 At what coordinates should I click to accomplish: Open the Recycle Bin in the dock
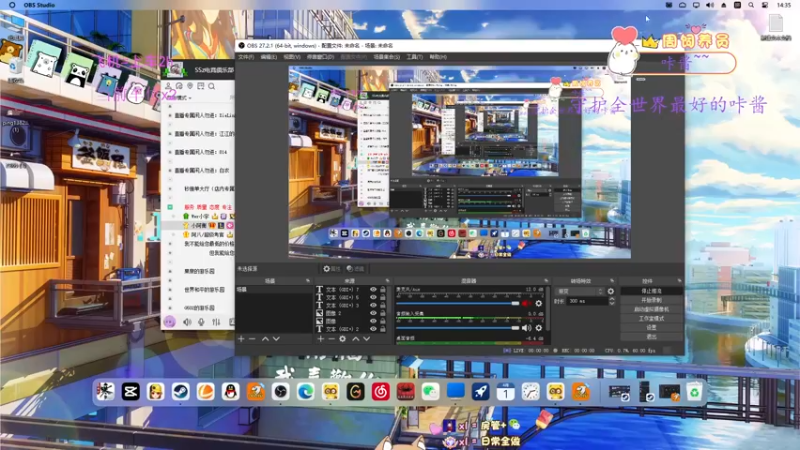click(x=694, y=392)
